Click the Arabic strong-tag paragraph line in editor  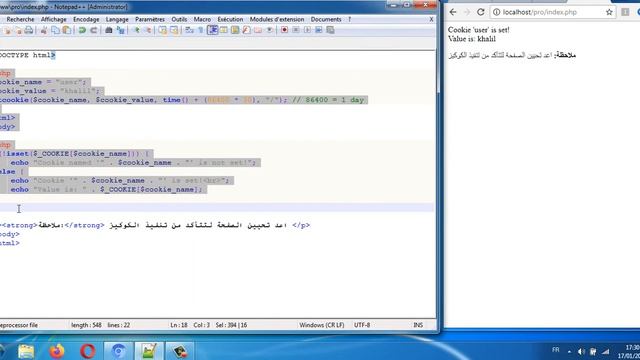tap(155, 225)
